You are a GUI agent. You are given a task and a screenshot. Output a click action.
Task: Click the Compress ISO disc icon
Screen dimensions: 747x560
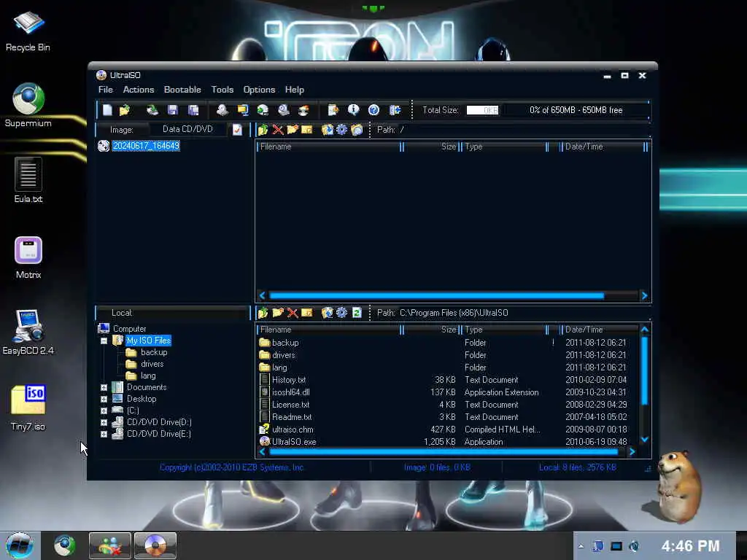(x=263, y=110)
